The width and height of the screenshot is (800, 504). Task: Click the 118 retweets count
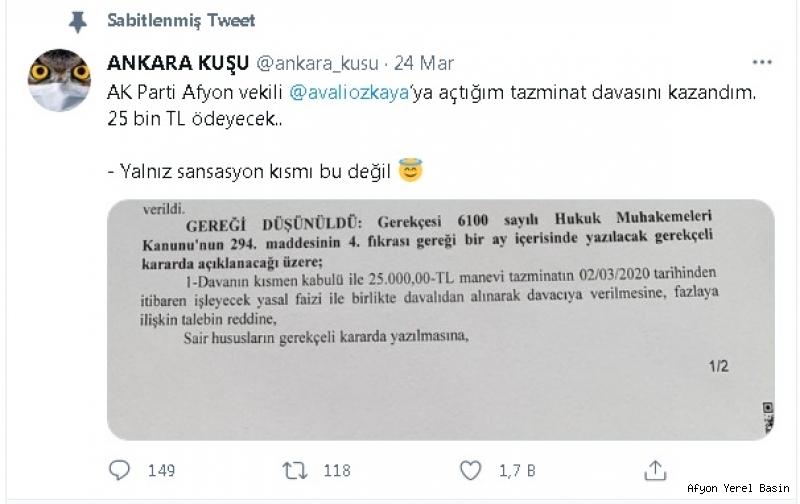pos(337,470)
